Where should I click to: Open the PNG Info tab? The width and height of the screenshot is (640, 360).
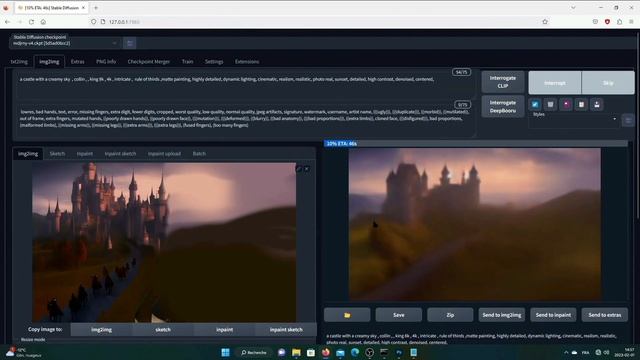[x=106, y=62]
